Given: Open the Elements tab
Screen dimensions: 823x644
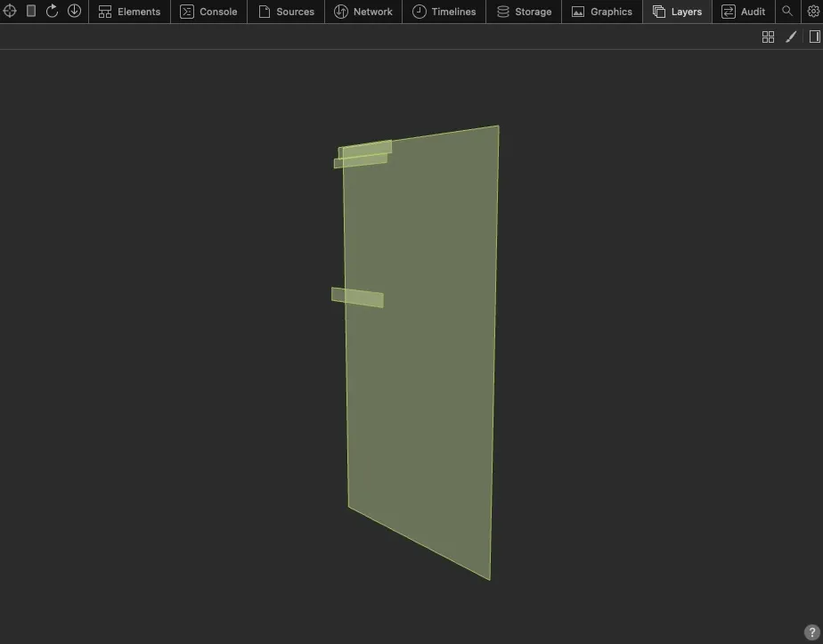Looking at the screenshot, I should point(130,12).
